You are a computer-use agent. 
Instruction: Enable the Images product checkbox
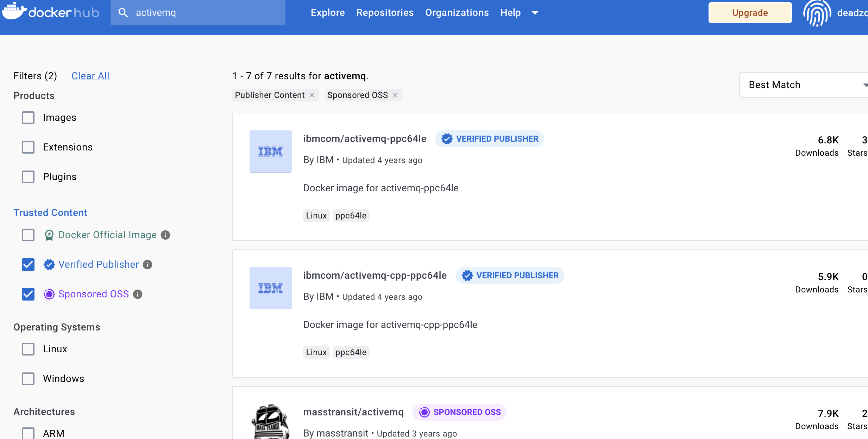[x=28, y=118]
